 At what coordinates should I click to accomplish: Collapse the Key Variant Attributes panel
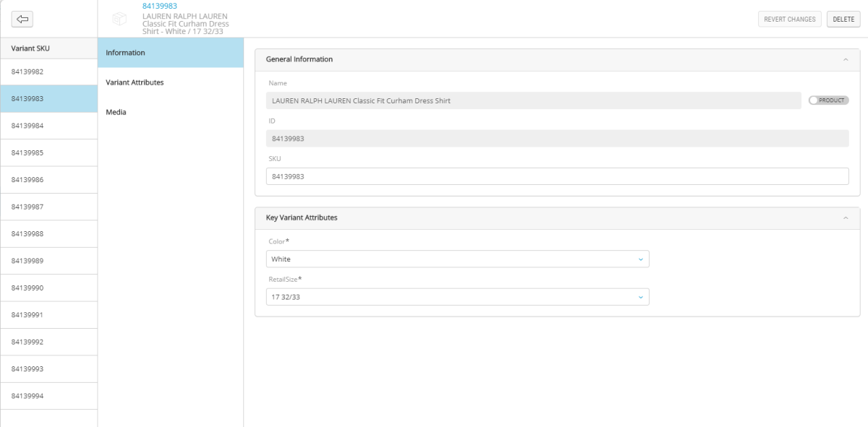(846, 217)
